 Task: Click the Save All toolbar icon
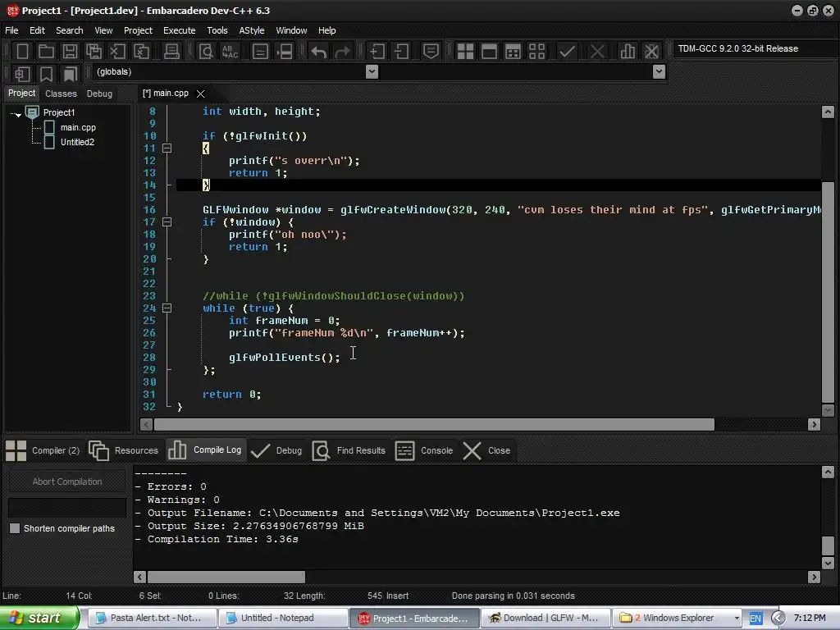point(94,52)
